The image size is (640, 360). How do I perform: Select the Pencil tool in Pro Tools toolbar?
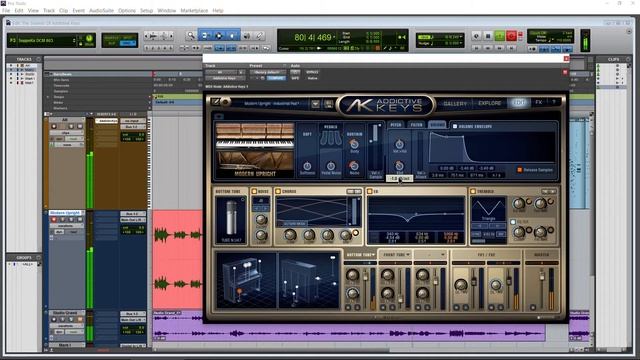[x=260, y=36]
